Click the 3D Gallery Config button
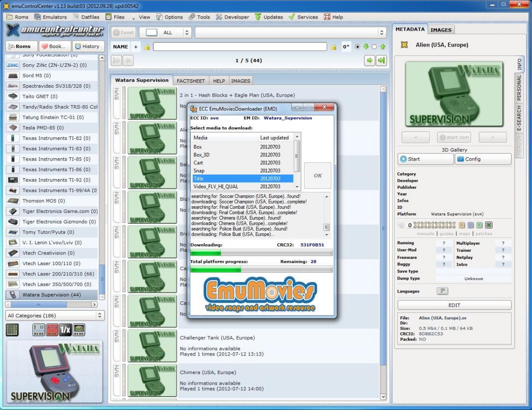This screenshot has width=532, height=410. pos(483,159)
